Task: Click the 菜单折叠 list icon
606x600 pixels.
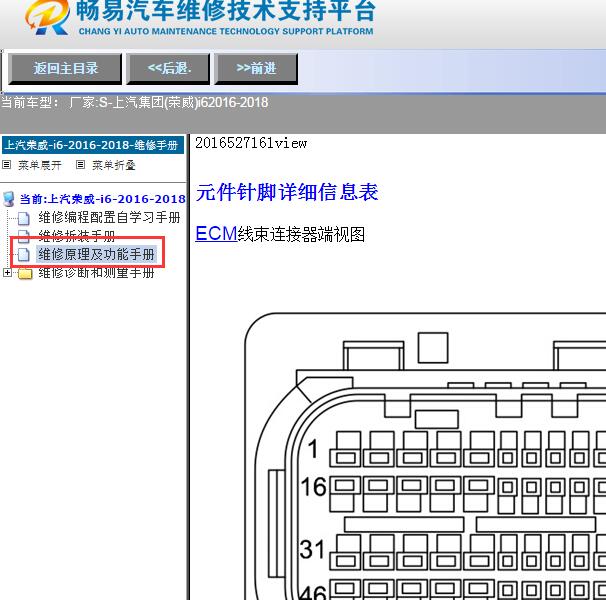Action: click(x=80, y=165)
